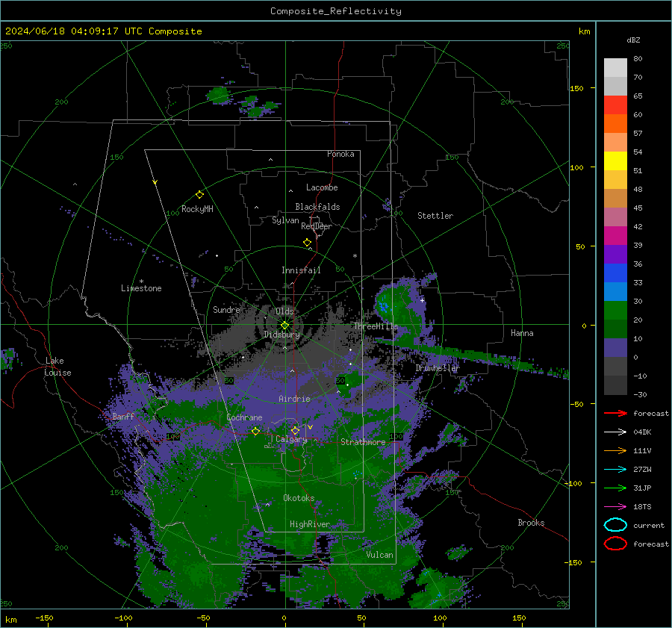This screenshot has width=672, height=628.
Task: Click the Hanna city label
Action: tap(522, 333)
